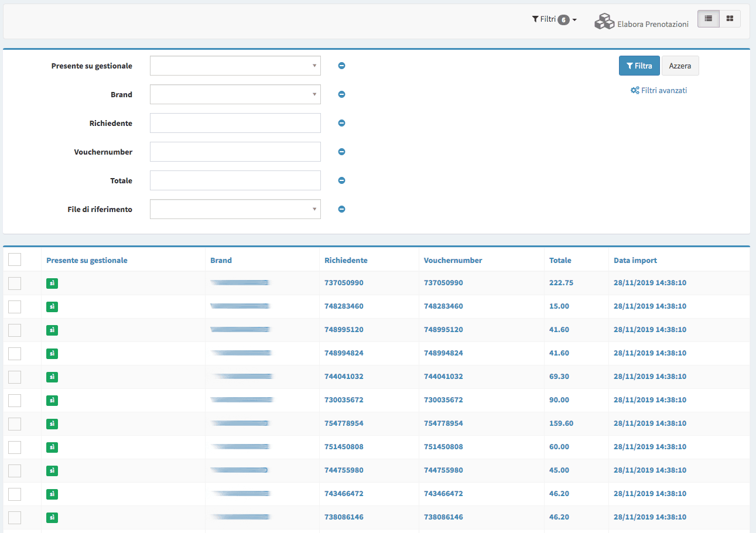
Task: Open Vouchernumber 738086146 cell
Action: click(443, 517)
